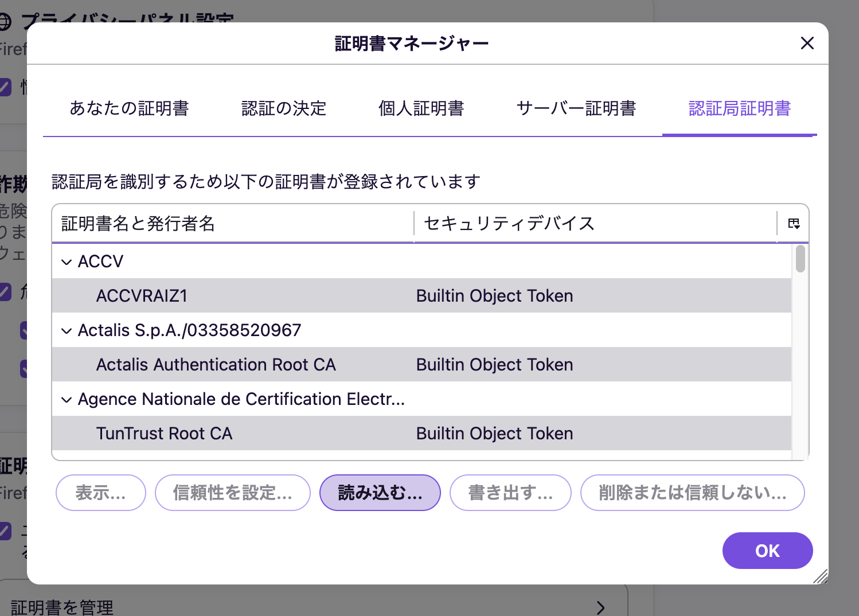The height and width of the screenshot is (616, 859).
Task: Click the certificate list vertical scrollbar thumb
Action: [x=801, y=259]
